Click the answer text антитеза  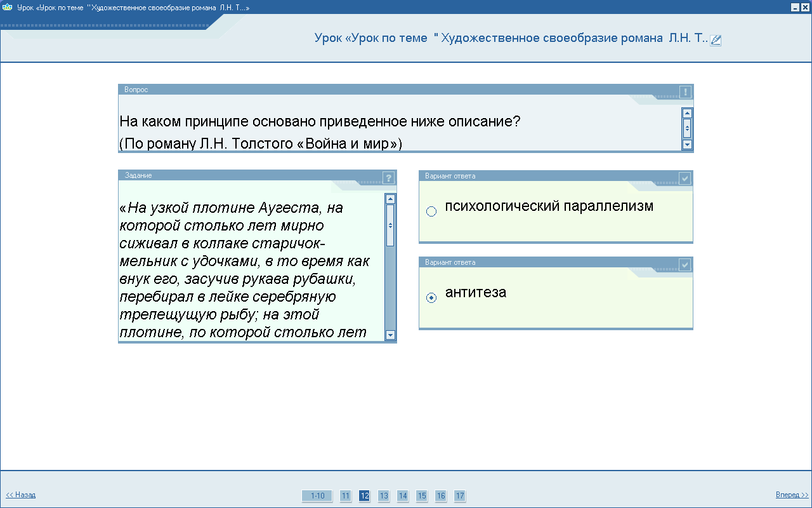(476, 293)
